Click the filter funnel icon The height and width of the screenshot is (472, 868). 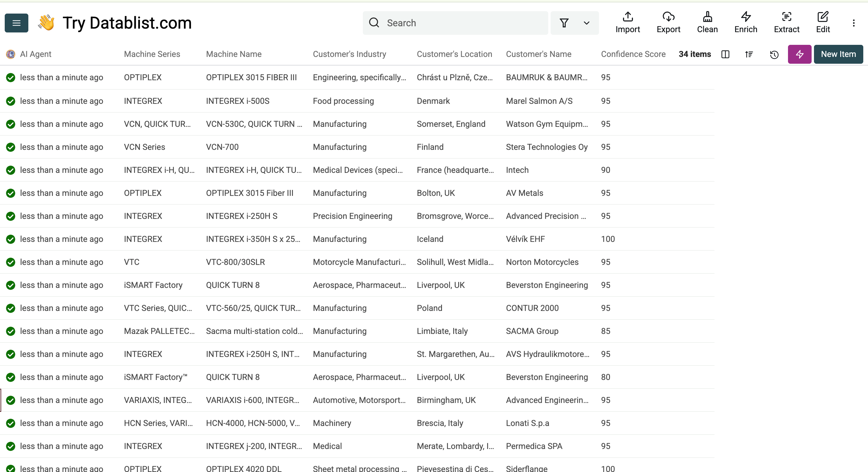[x=564, y=23]
